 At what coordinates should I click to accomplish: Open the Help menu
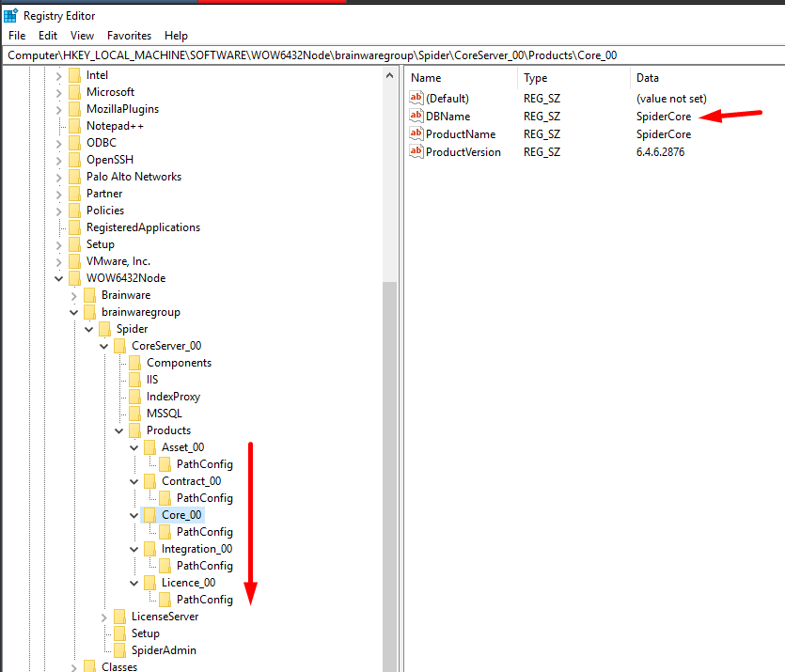point(176,36)
